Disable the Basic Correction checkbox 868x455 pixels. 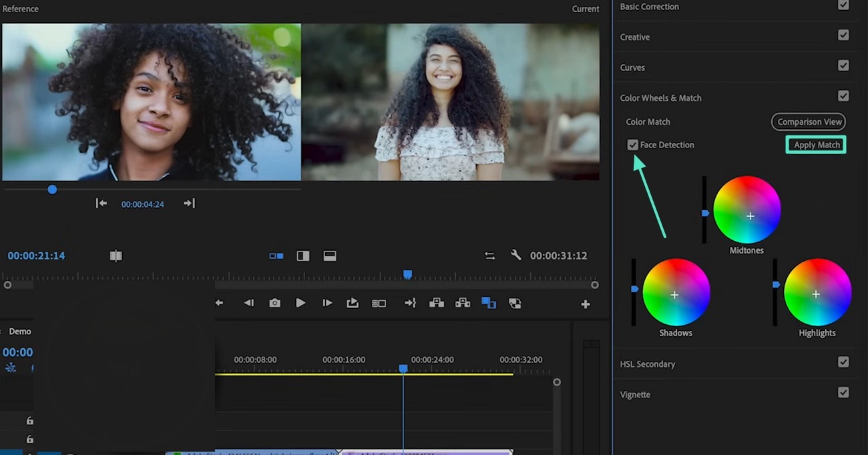click(x=843, y=5)
